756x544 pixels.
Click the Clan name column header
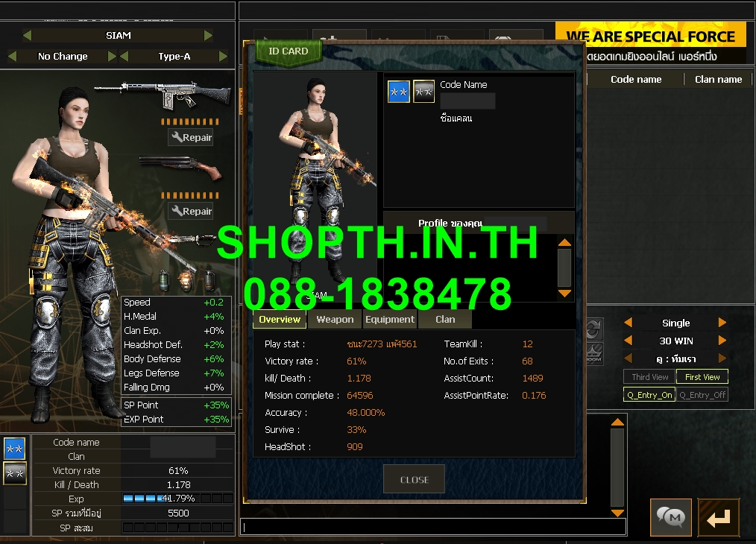coord(719,80)
